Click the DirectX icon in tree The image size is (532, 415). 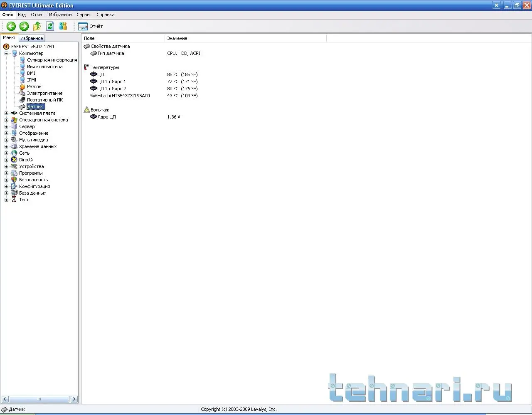(14, 160)
